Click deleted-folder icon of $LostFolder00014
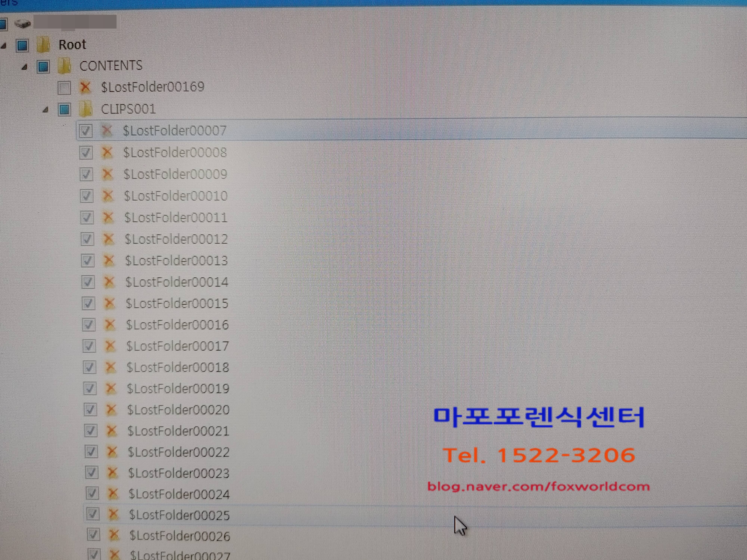The image size is (747, 560). 109,282
